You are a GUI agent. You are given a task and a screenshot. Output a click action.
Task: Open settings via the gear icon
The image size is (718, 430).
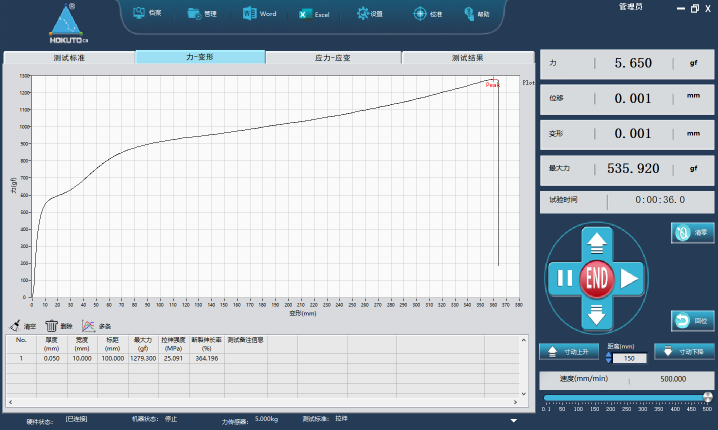pos(362,14)
